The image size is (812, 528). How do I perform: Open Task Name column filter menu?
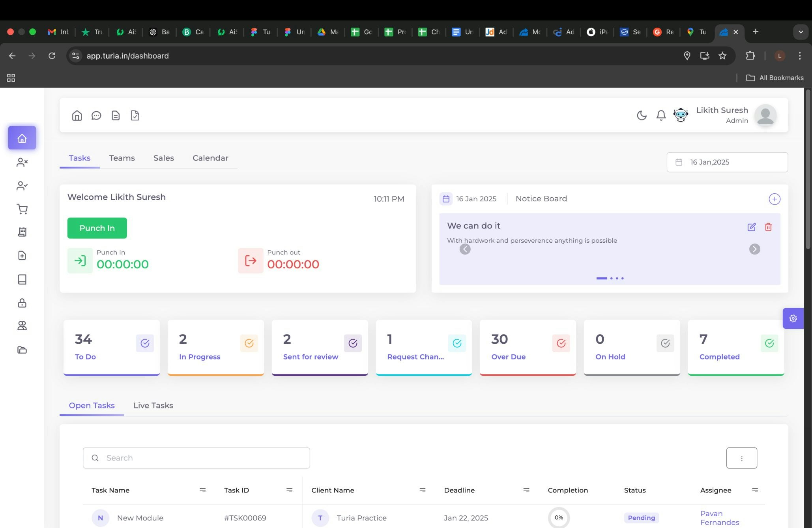pyautogui.click(x=203, y=490)
